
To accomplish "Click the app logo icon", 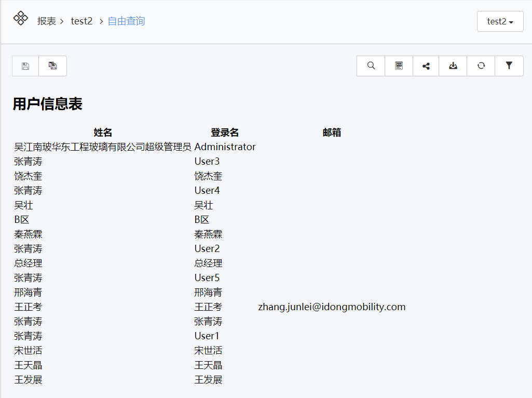I will click(x=21, y=19).
